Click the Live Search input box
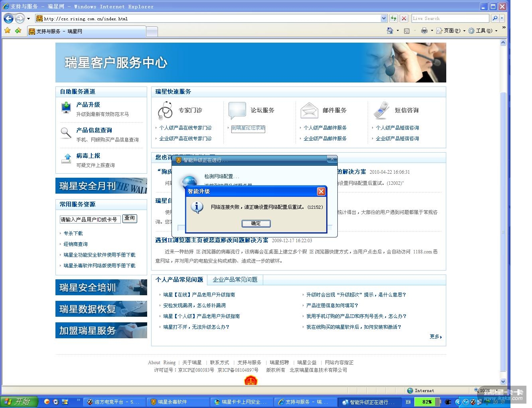Image resolution: width=532 pixels, height=408 pixels. click(450, 18)
